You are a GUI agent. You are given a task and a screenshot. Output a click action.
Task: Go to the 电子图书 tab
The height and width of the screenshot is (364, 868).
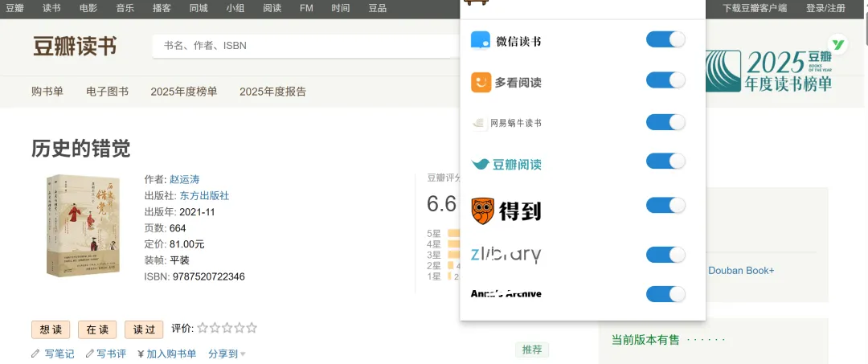click(108, 92)
